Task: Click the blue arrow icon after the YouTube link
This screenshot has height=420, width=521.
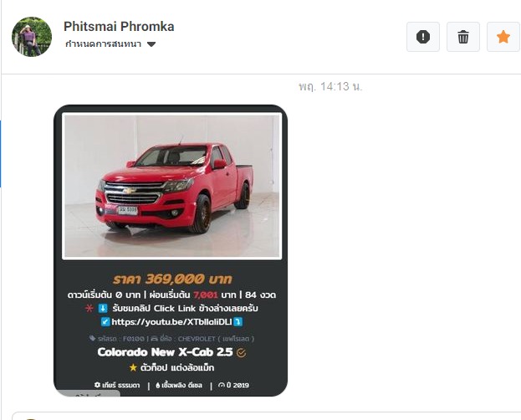Action: [238, 322]
